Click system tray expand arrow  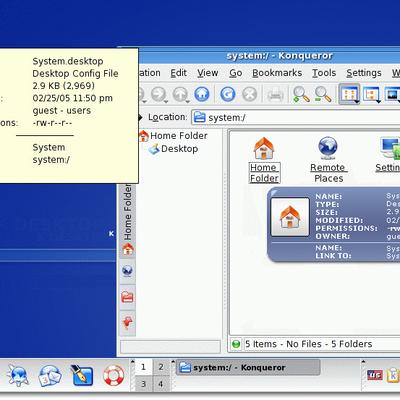(x=363, y=361)
